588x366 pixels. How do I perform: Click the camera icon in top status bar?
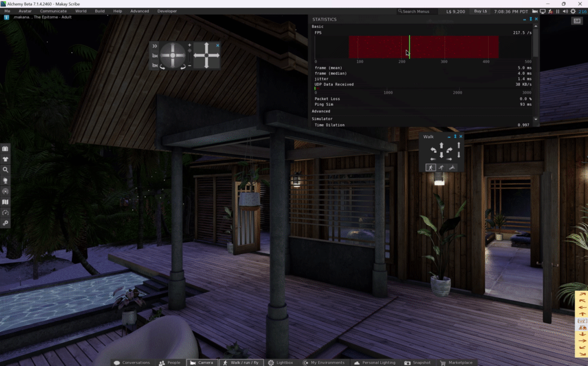[535, 11]
